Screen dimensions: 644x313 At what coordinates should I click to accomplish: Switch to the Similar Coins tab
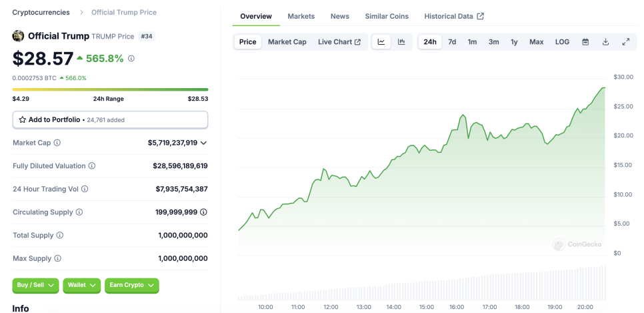pos(387,17)
